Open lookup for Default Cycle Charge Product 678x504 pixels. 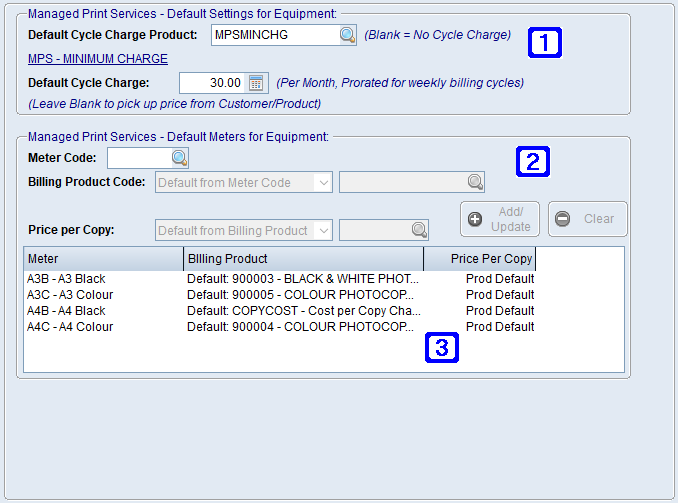[347, 35]
